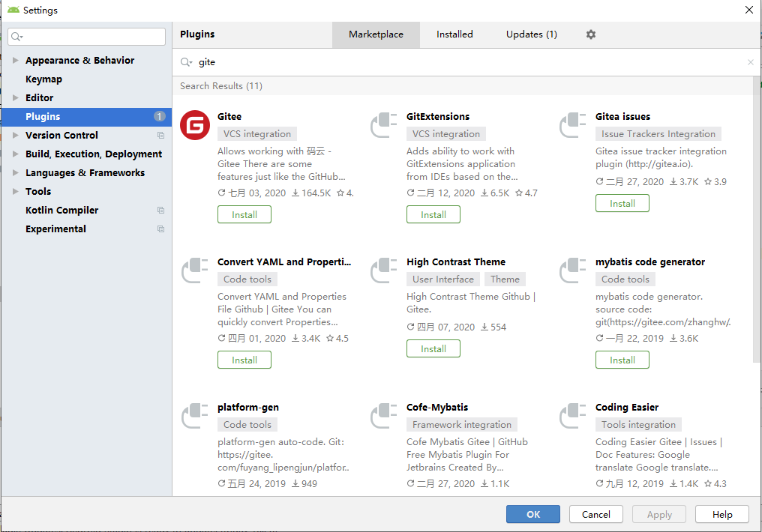The image size is (762, 532).
Task: Click the Apply button
Action: pos(659,515)
